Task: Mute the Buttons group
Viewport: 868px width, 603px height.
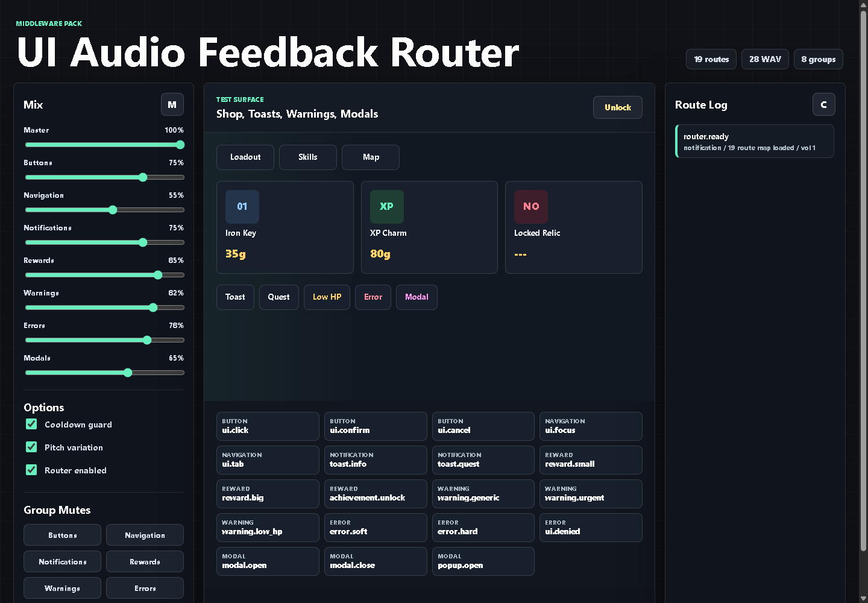Action: (x=63, y=535)
